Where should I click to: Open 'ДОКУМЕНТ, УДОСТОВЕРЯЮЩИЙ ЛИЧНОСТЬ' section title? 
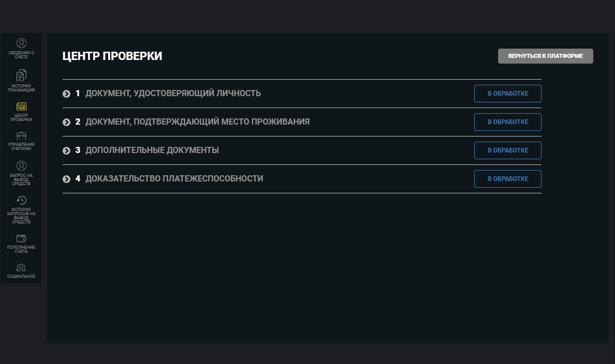tap(173, 94)
